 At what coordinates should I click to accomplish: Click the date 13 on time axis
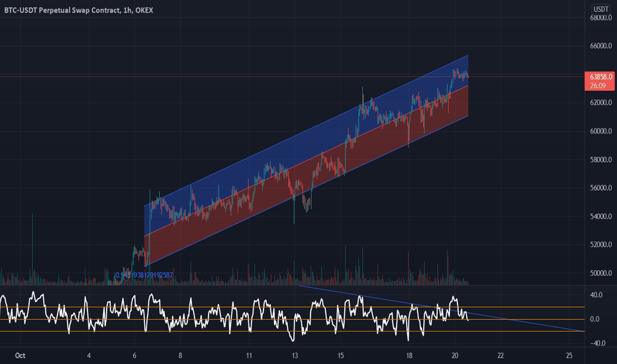(x=295, y=356)
